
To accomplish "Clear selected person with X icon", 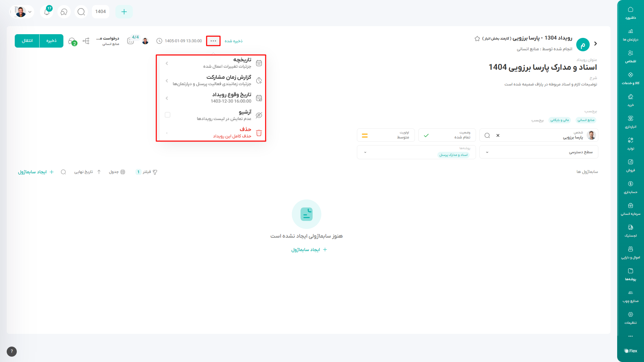I will pyautogui.click(x=498, y=135).
